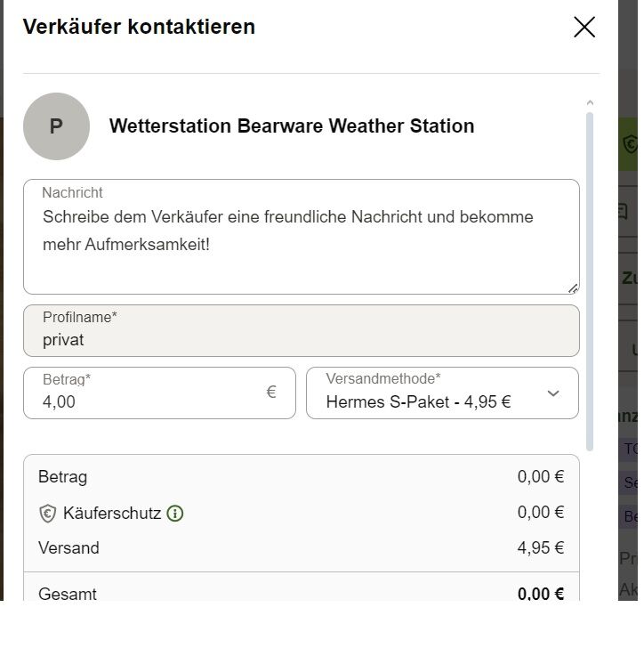Expand shipping options via the chevron arrow
Image resolution: width=644 pixels, height=648 pixels.
[553, 393]
